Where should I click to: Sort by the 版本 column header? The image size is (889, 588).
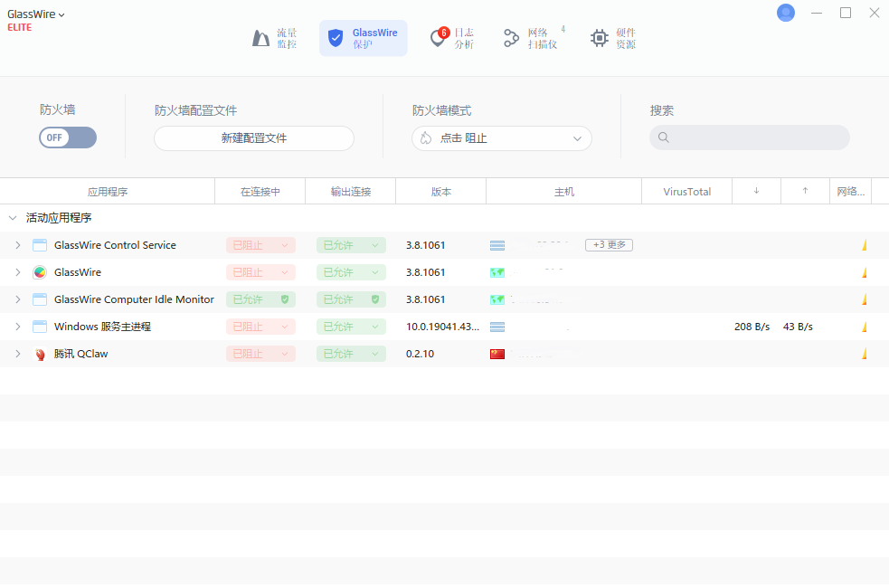[441, 192]
